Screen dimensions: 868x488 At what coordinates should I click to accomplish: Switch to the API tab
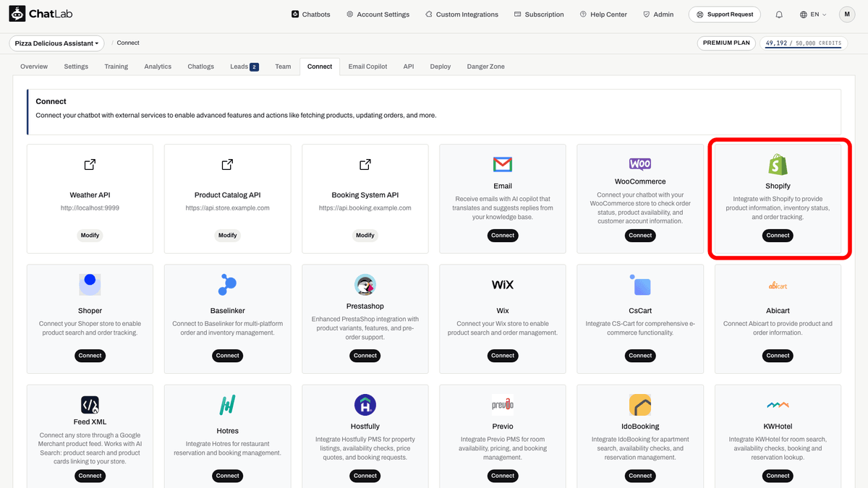pos(409,67)
